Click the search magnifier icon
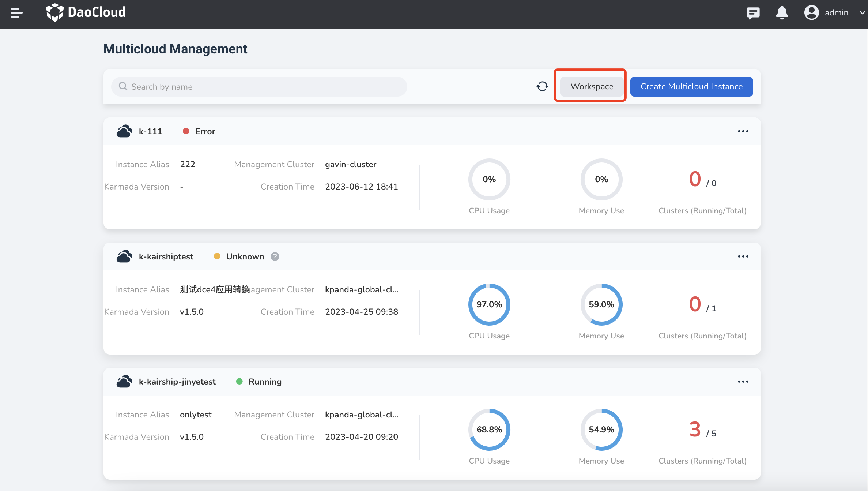 click(x=123, y=86)
